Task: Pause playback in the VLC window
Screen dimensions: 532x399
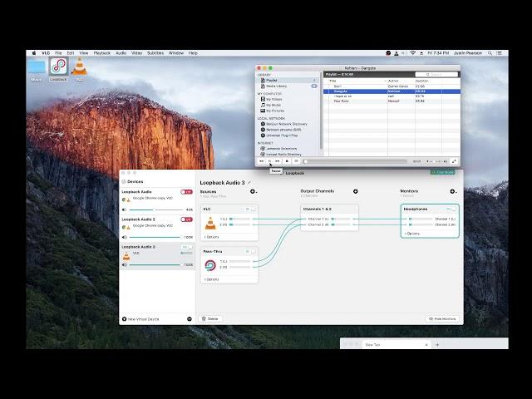Action: click(x=269, y=161)
